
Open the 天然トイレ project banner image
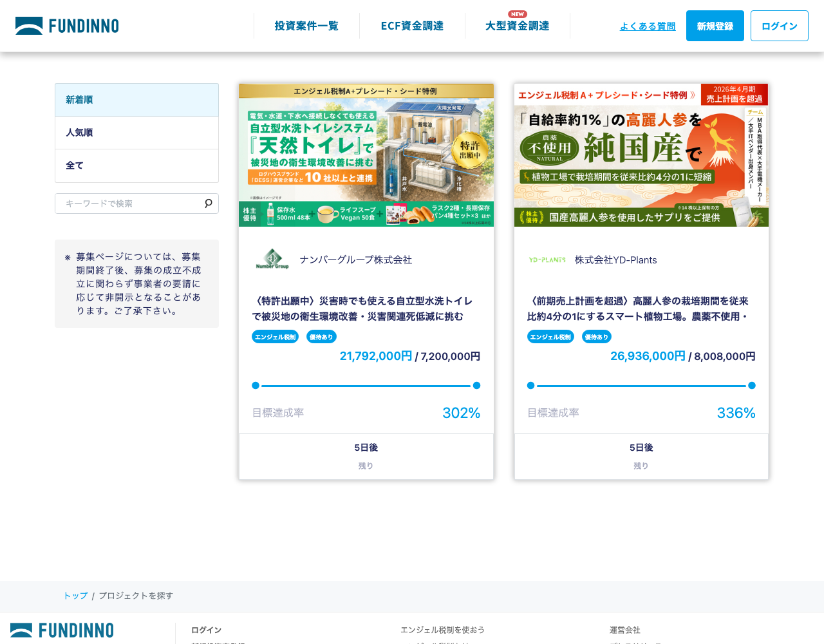click(x=366, y=155)
